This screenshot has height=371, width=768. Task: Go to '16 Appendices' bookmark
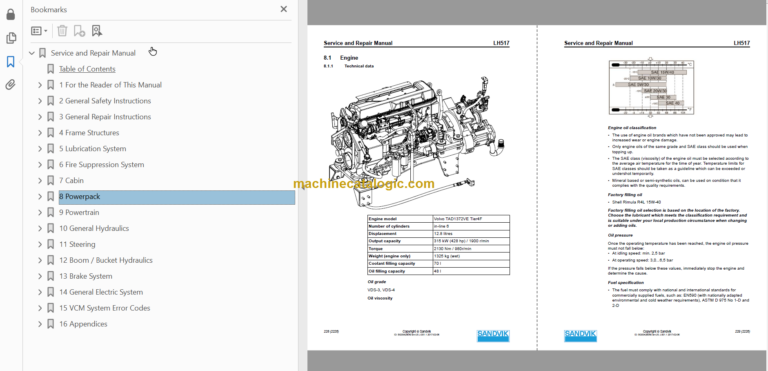pyautogui.click(x=83, y=324)
